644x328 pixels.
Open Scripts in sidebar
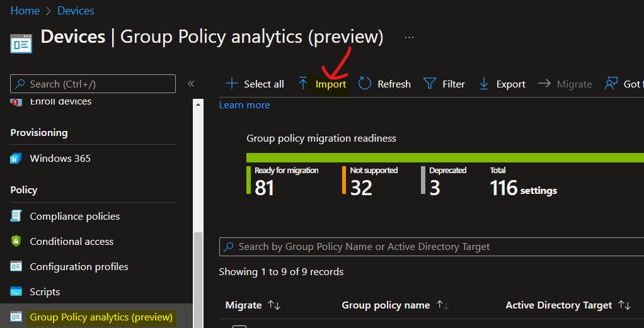45,292
